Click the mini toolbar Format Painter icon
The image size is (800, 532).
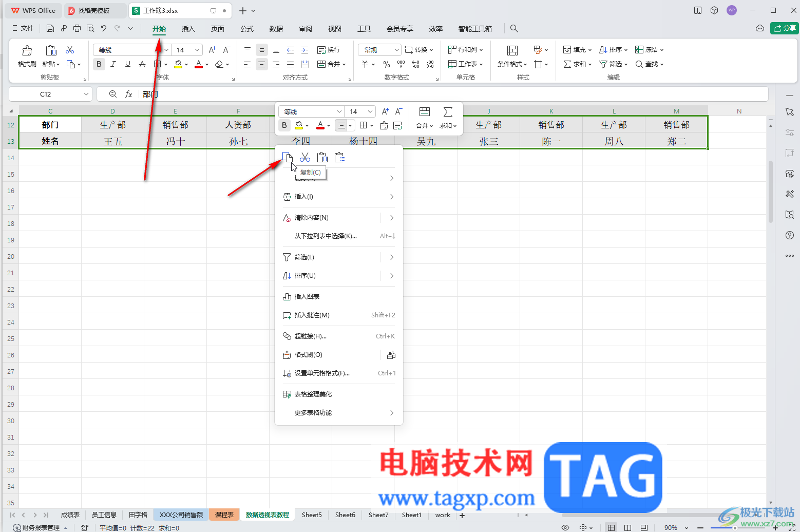pyautogui.click(x=384, y=125)
